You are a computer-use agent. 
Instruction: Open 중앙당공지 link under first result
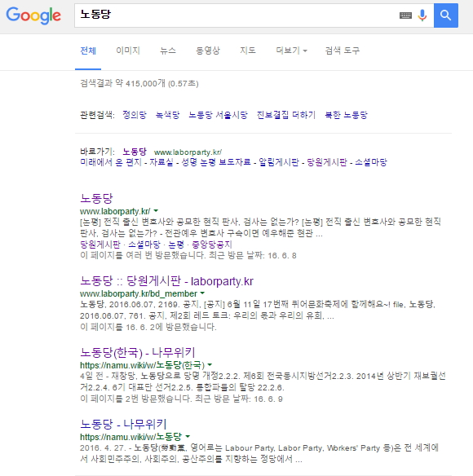click(x=212, y=245)
